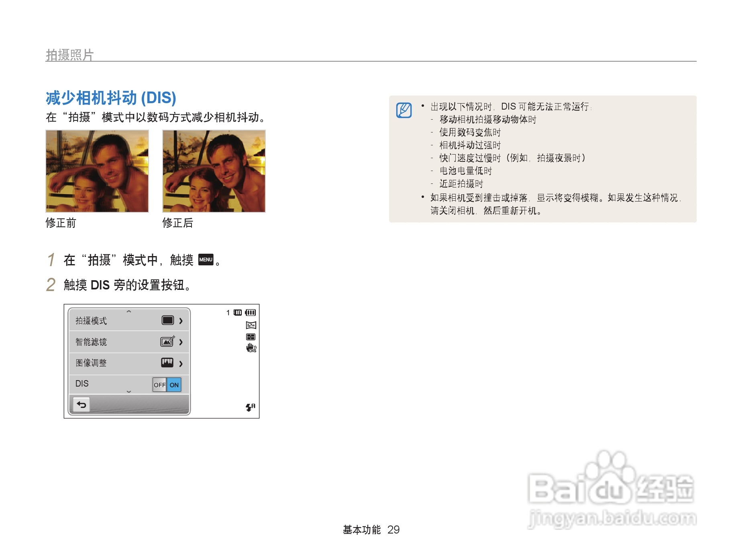Screen dimensions: 742x560
Task: Click the 修正前 sample photo
Action: tap(97, 171)
